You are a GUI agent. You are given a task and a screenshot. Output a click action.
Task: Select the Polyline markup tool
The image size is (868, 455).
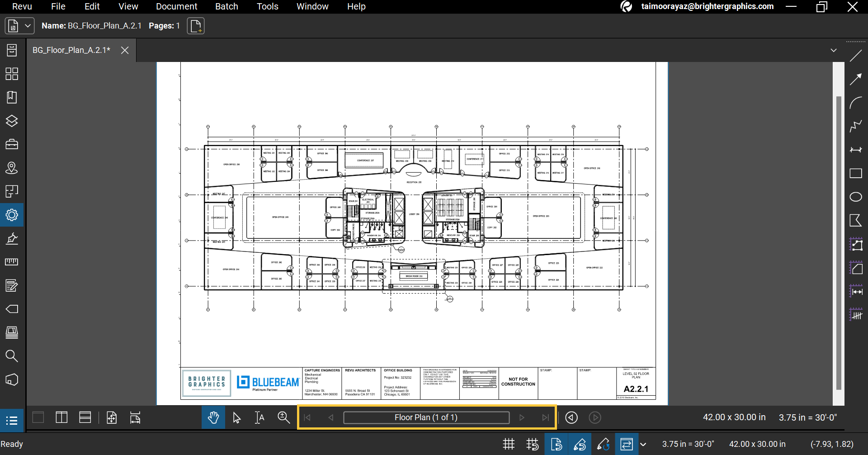point(855,126)
